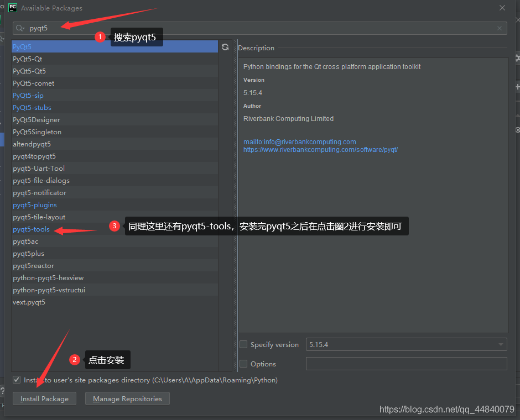Click the pyqt5 search input field

[x=259, y=28]
